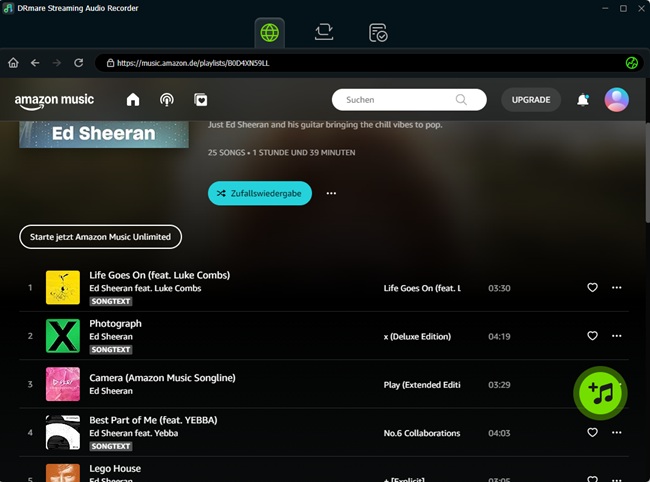
Task: Open notifications bell icon
Action: point(583,100)
